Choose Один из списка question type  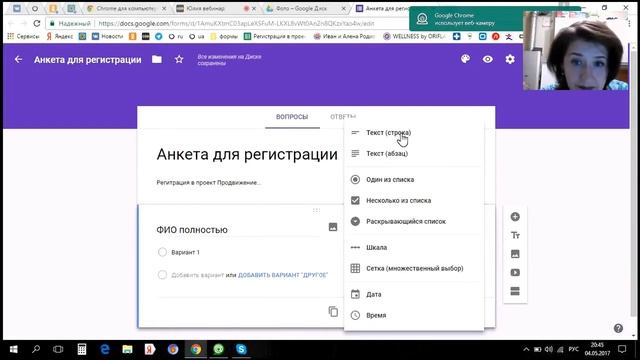[x=414, y=180]
